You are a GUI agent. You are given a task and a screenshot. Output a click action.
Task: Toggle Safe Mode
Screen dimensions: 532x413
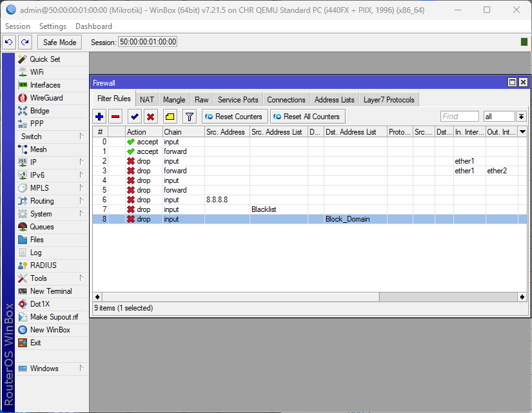point(60,43)
